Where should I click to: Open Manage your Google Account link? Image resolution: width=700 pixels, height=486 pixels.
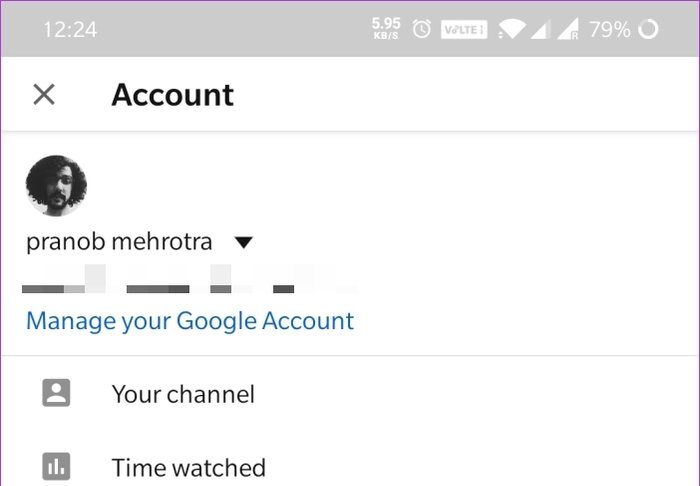190,321
